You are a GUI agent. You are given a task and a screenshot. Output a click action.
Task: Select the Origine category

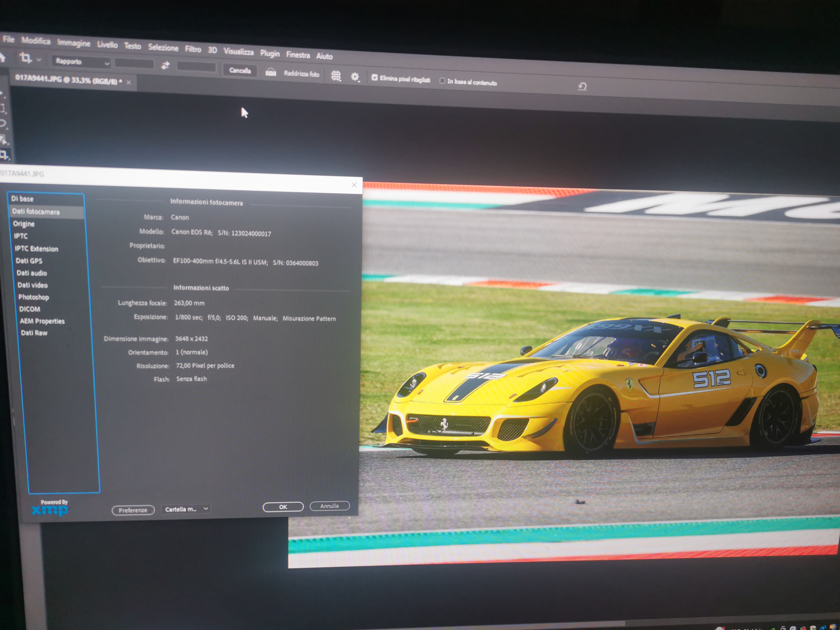[23, 224]
